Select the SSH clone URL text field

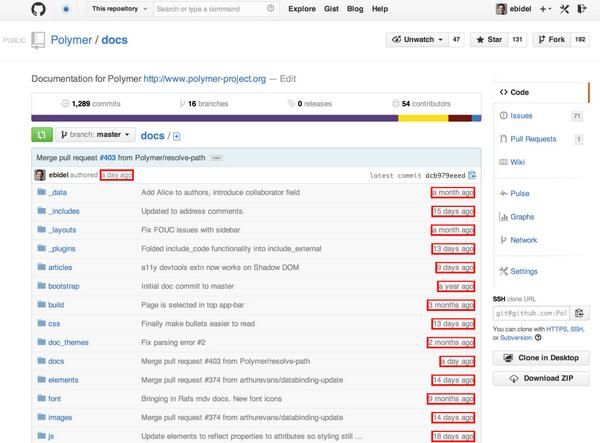click(x=532, y=313)
